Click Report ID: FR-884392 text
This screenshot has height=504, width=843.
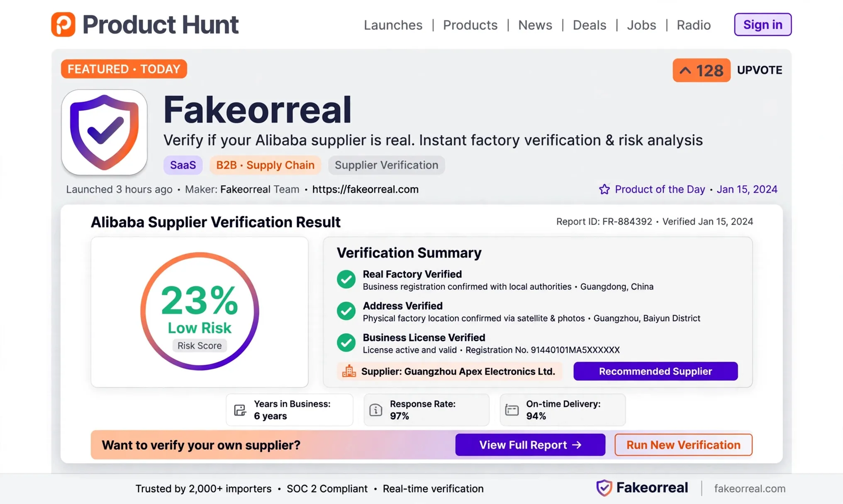coord(604,222)
